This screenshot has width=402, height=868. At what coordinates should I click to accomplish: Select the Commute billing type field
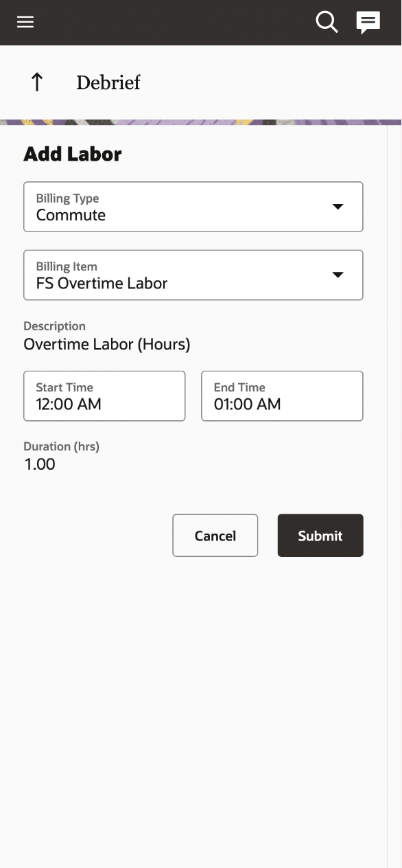pyautogui.click(x=193, y=207)
